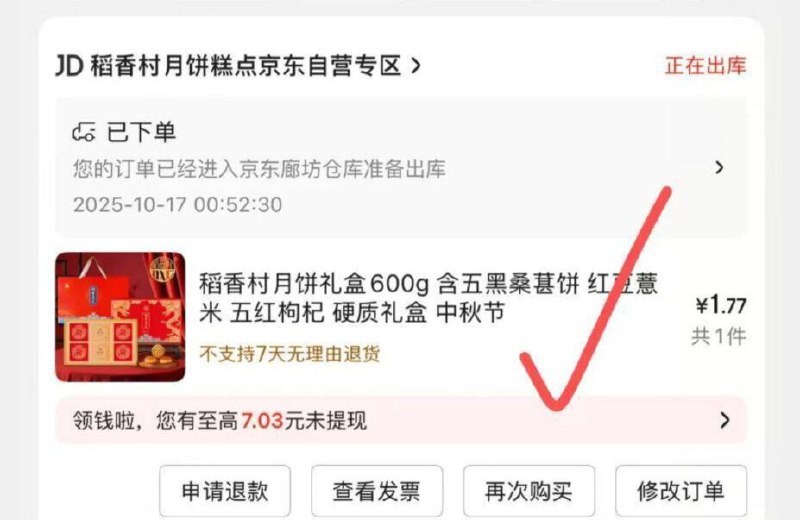Open the mooncake gift box thumbnail
This screenshot has height=520, width=800.
coord(120,317)
